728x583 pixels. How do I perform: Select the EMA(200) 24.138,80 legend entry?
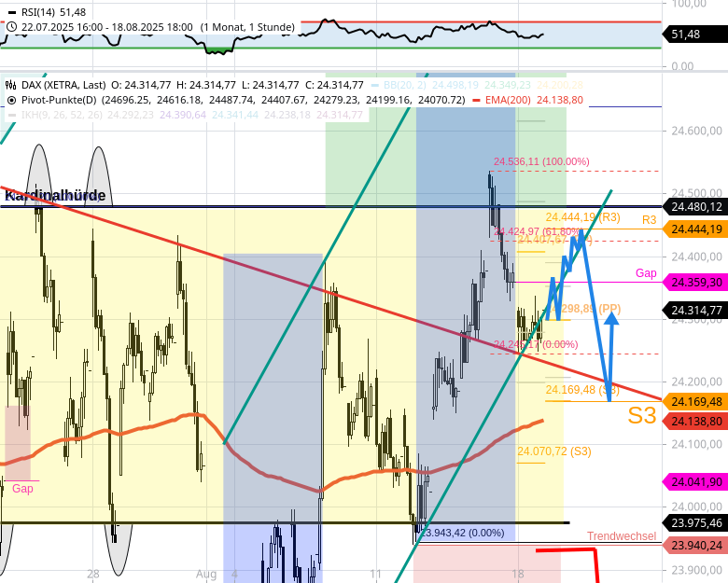[x=534, y=100]
